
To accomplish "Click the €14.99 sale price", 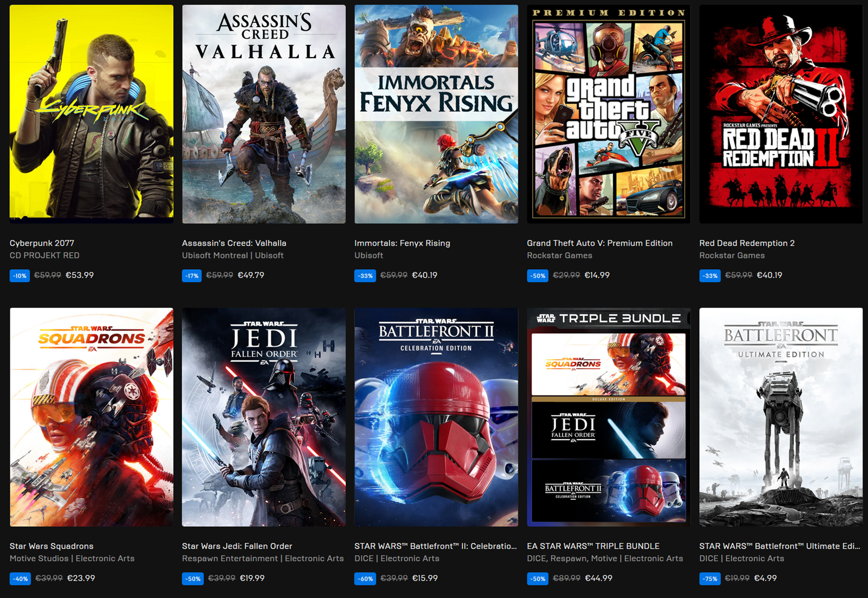I will point(597,275).
